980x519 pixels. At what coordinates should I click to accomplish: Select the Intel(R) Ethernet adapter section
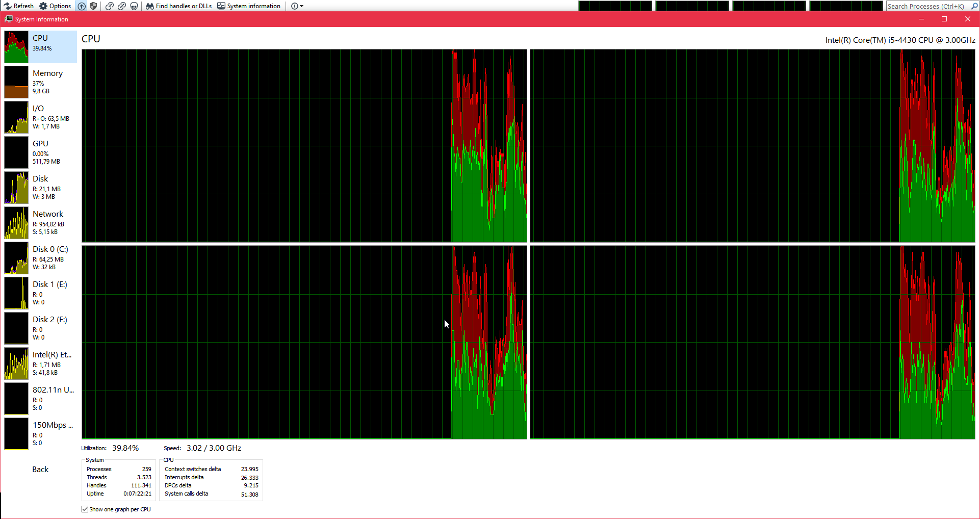(40, 364)
